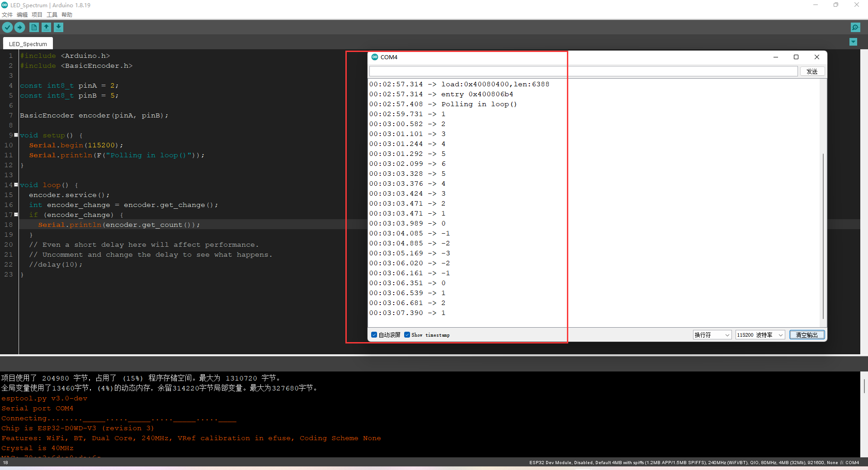Select the LED_Spectrum sketch tab
Screen dimensions: 868x470
(x=28, y=44)
